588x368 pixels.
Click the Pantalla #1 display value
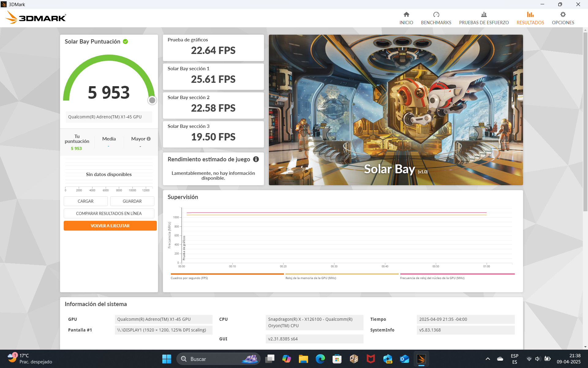coord(164,330)
